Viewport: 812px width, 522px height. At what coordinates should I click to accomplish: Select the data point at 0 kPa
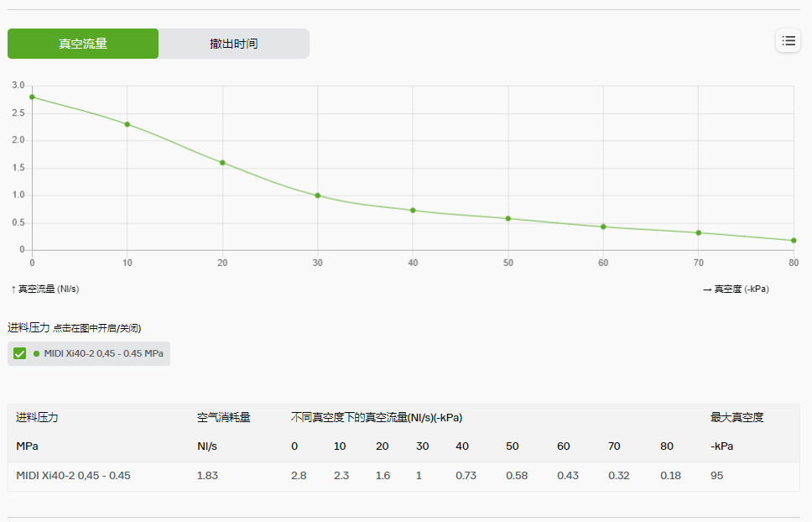(32, 97)
